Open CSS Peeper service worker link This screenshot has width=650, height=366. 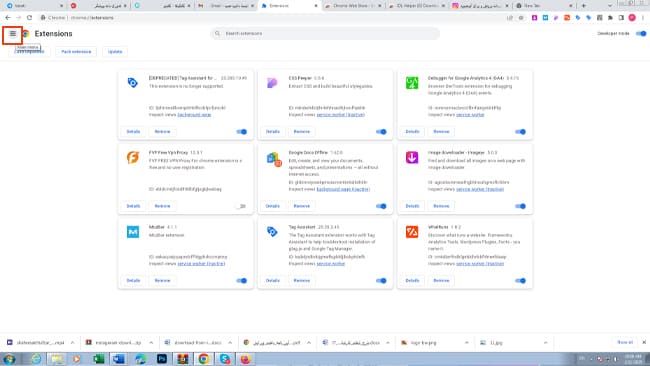[x=341, y=114]
